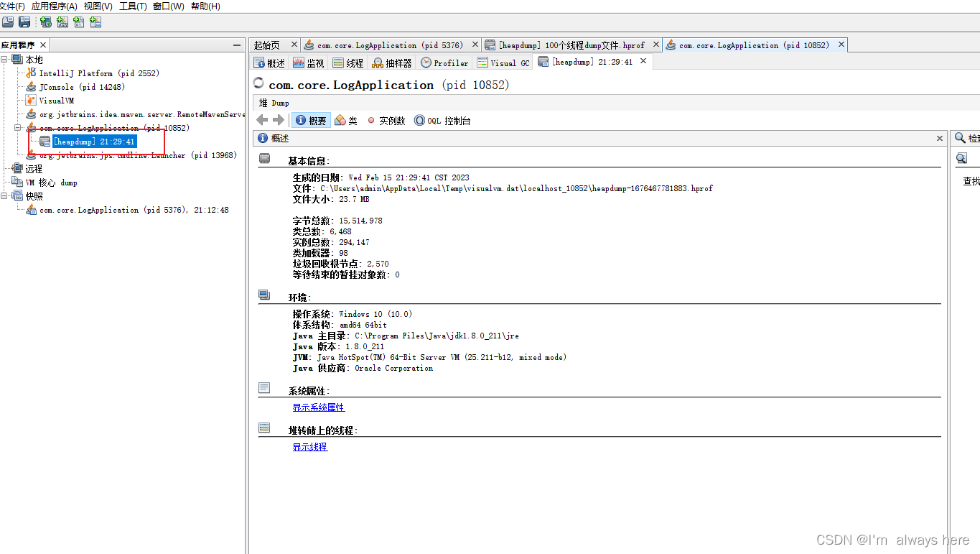Click the last toolbar icon (application snapshot)
The height and width of the screenshot is (554, 980).
pos(95,22)
